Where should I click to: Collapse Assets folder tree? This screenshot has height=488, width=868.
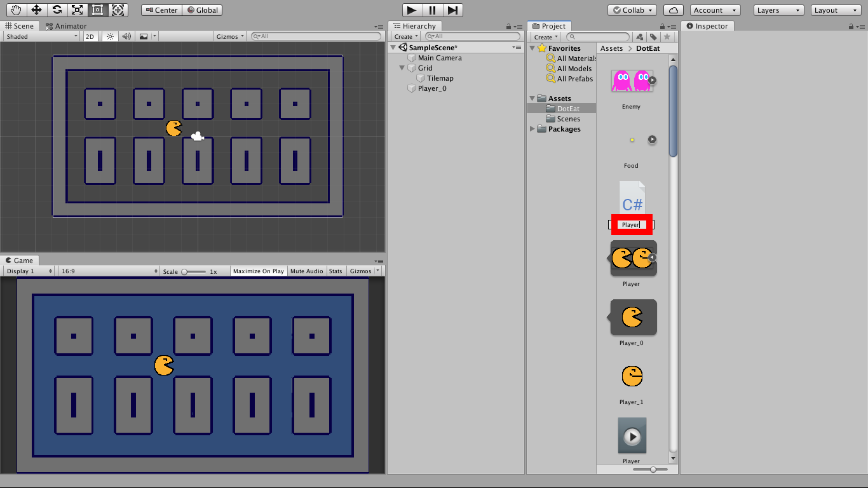pos(532,98)
